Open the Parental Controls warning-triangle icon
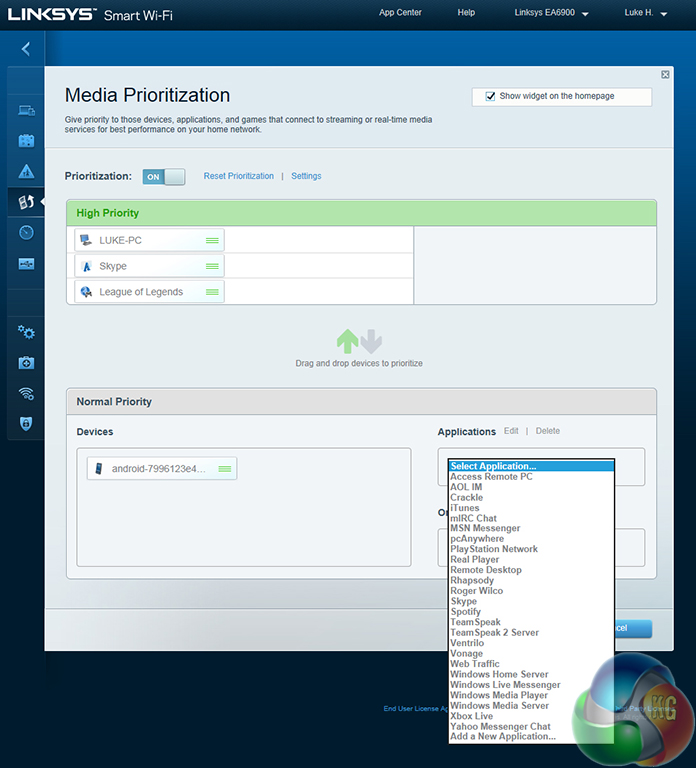 click(x=26, y=171)
